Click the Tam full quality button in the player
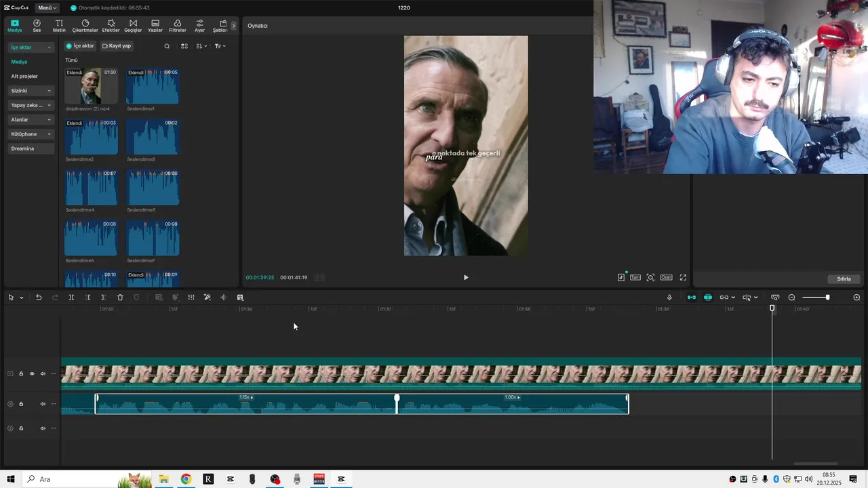This screenshot has height=488, width=868. (x=635, y=277)
